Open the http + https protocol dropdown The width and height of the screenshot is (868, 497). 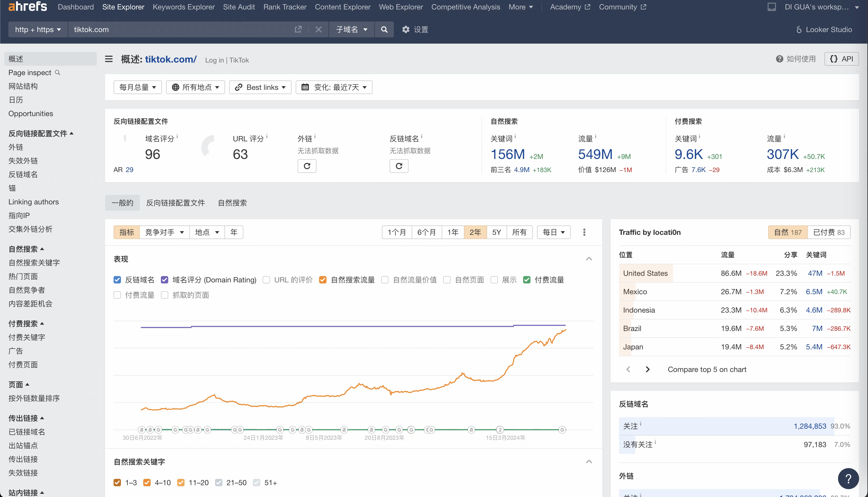38,29
